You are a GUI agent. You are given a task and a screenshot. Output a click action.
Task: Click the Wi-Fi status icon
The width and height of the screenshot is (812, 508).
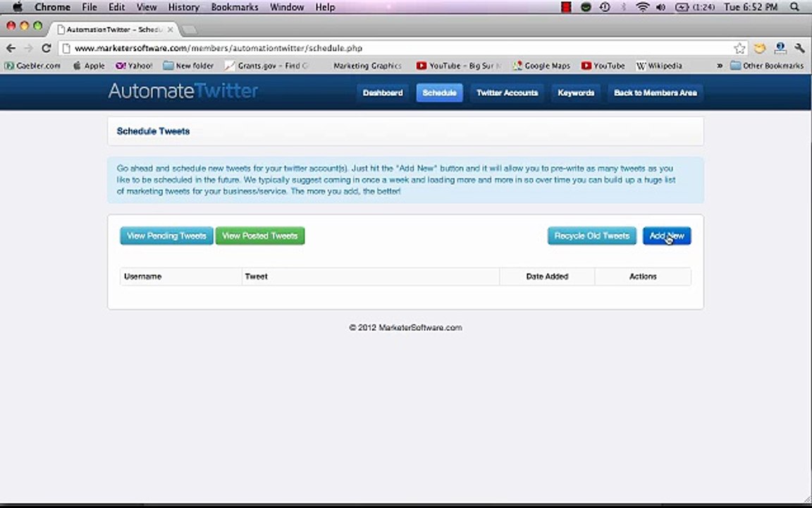pos(643,7)
